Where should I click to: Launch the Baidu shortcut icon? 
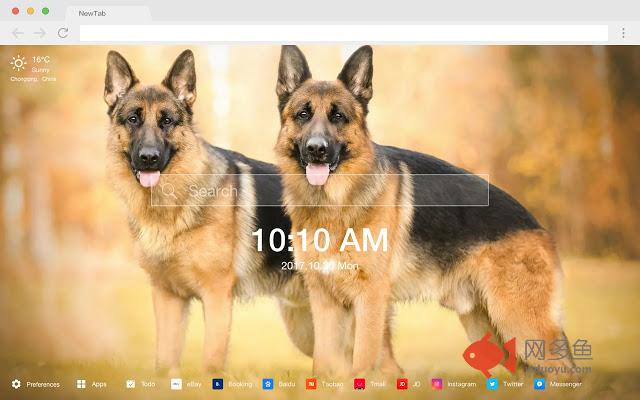point(268,384)
